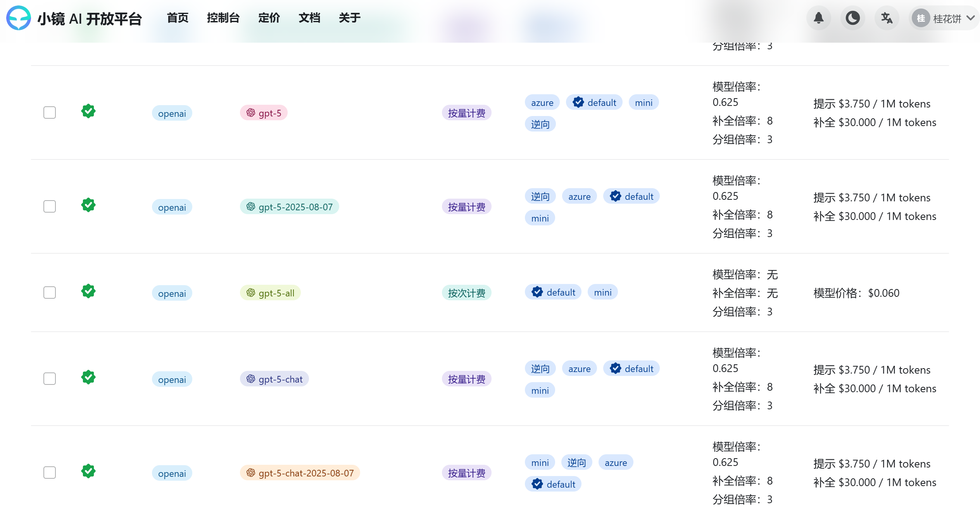The height and width of the screenshot is (509, 980).
Task: Open the language translation switcher
Action: 887,18
